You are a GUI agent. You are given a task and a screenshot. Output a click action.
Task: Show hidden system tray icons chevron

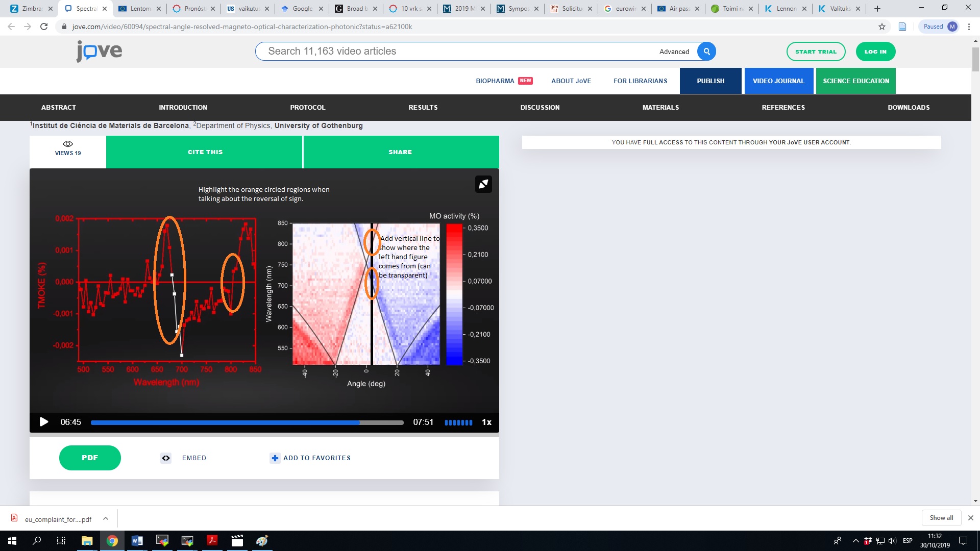856,541
